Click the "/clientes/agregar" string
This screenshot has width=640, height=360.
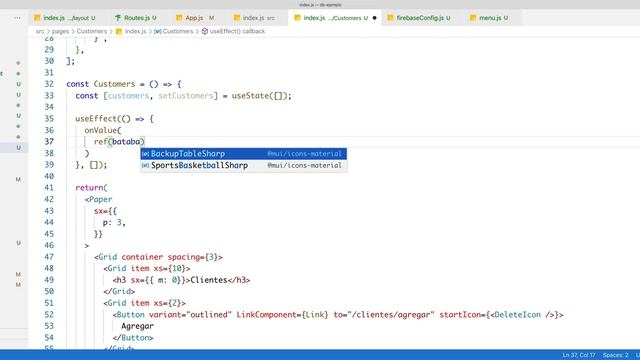tap(391, 315)
